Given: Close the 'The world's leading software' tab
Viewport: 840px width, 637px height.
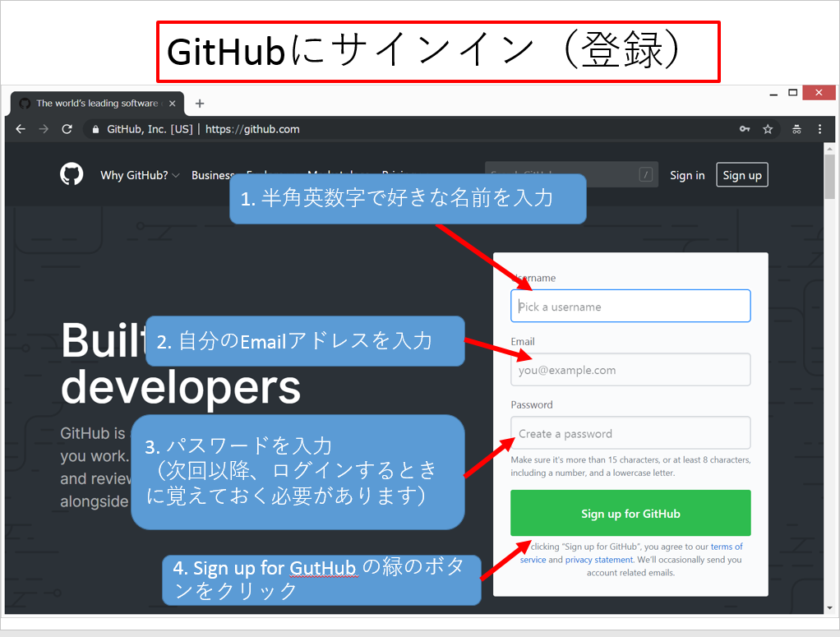Looking at the screenshot, I should (x=173, y=104).
